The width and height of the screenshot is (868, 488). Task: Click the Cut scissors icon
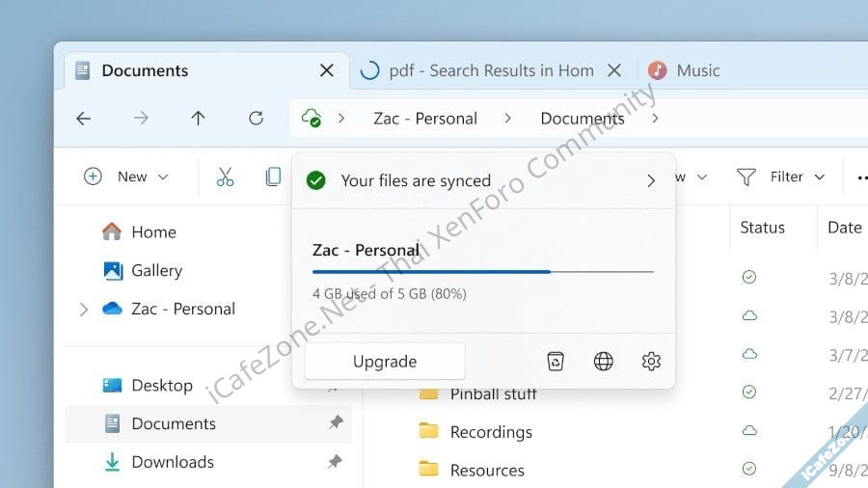pos(226,176)
